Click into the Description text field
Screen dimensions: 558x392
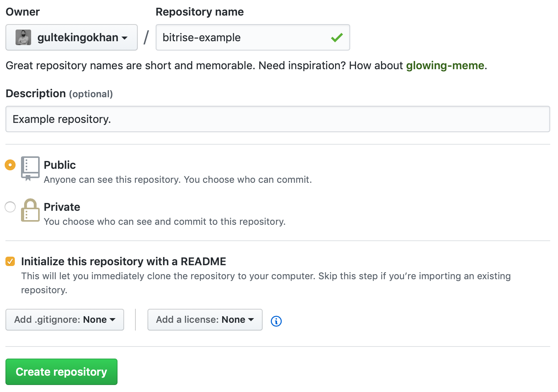(277, 119)
